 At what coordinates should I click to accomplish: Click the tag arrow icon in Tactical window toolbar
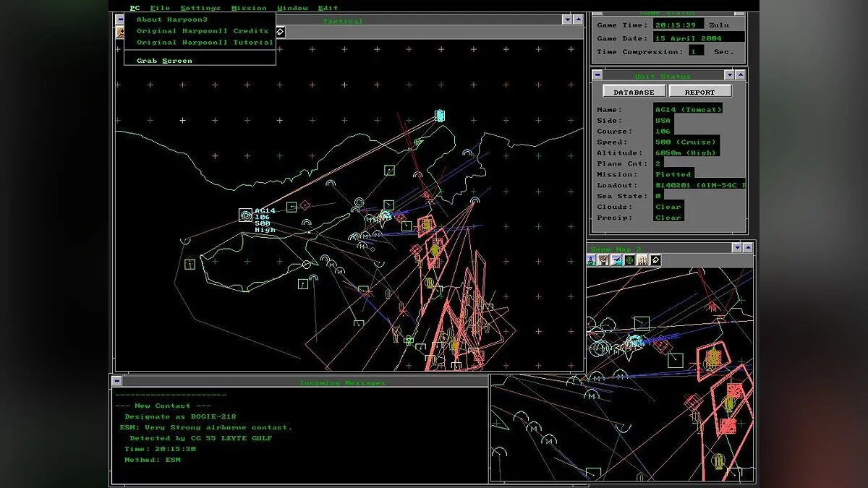coord(281,32)
